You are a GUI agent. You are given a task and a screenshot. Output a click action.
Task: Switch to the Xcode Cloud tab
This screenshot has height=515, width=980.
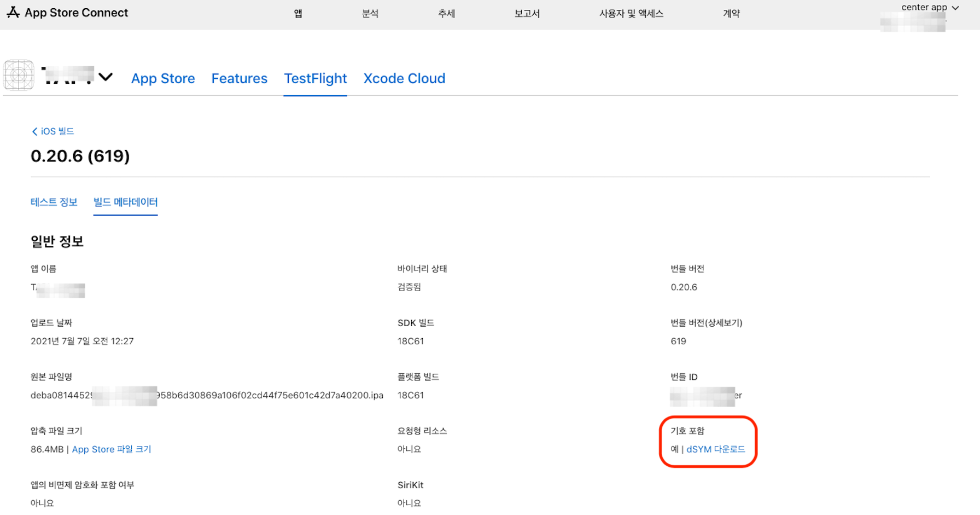coord(405,78)
